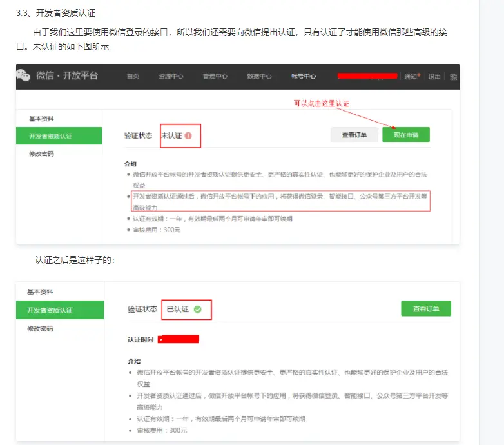504x445 pixels.
Task: Select 基本资料 in the sidebar of 已认证 panel
Action: coord(40,292)
